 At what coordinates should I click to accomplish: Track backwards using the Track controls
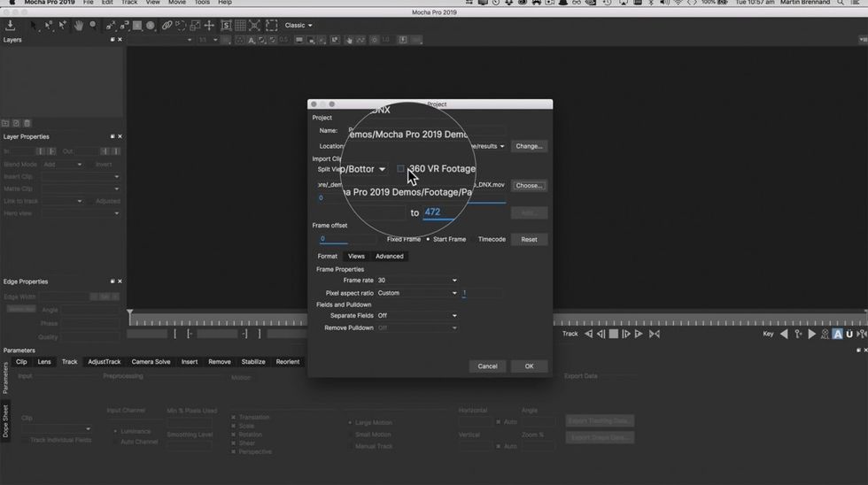pos(588,334)
